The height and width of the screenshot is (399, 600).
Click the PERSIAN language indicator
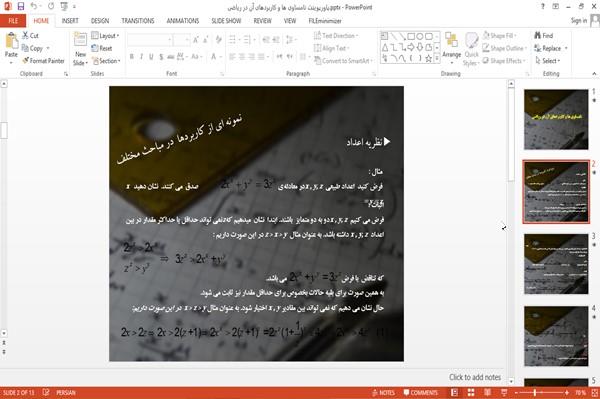[x=66, y=392]
